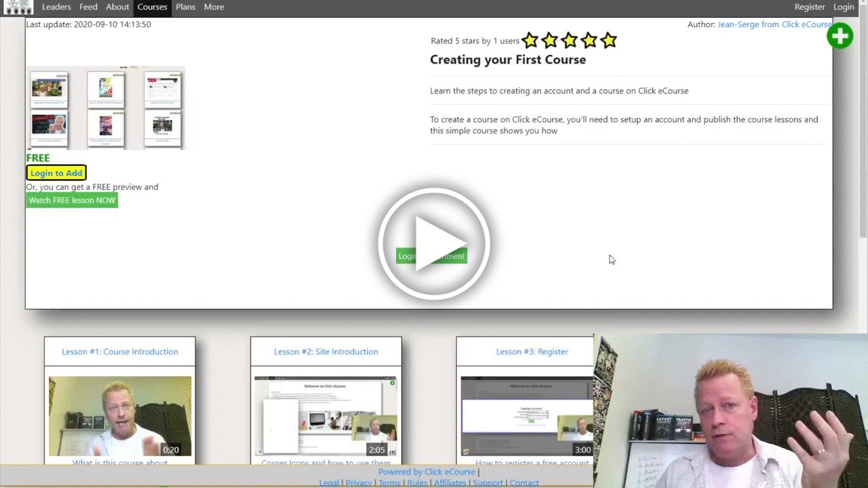Click the Rated 5 stars by 1 users text
This screenshot has width=868, height=488.
point(475,41)
